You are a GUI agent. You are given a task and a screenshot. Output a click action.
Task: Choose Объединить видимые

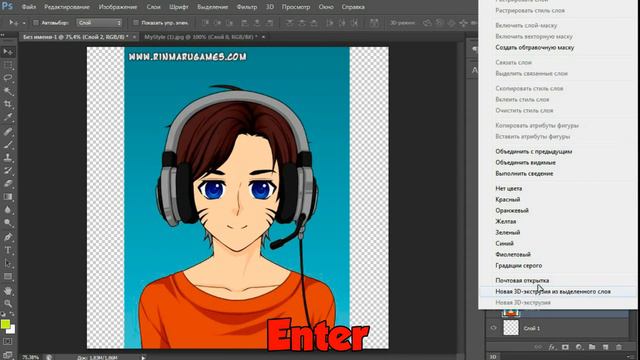(525, 162)
